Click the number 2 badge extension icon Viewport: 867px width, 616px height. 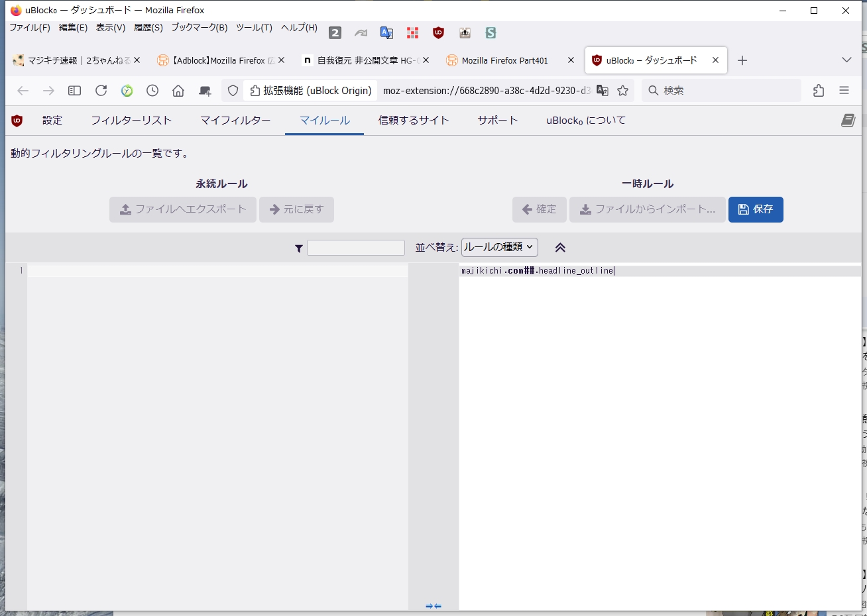coord(335,32)
